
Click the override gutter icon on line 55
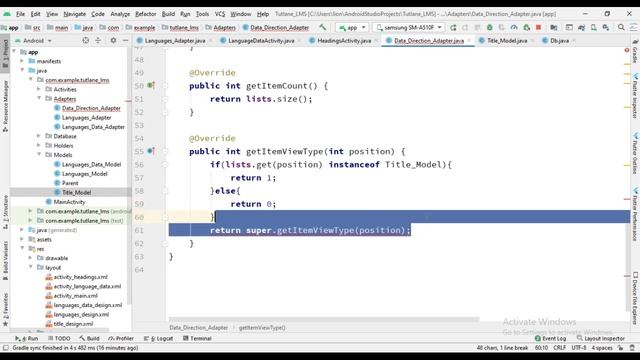151,151
